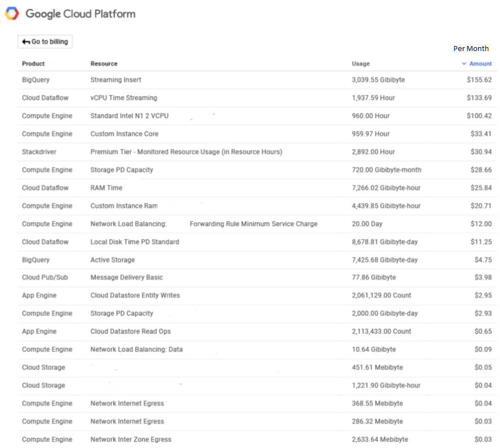Open Cloud Datastore Entity Writes entry
Image resolution: width=500 pixels, height=448 pixels.
click(135, 295)
